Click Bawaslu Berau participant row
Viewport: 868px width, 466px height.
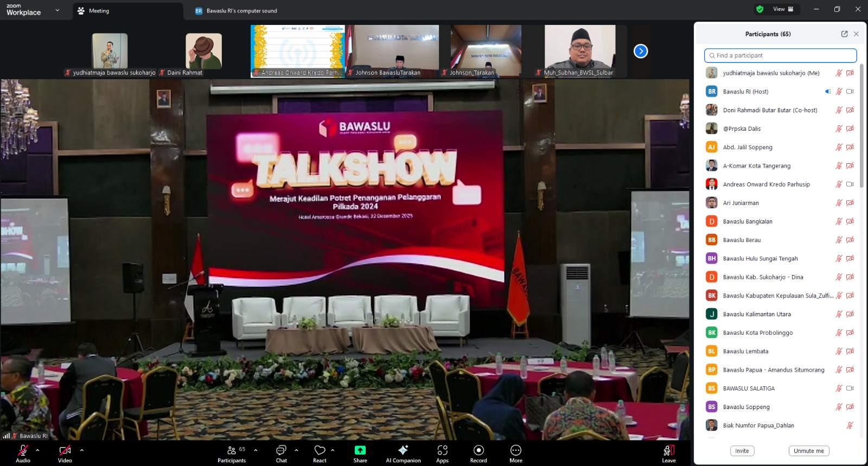pos(781,240)
